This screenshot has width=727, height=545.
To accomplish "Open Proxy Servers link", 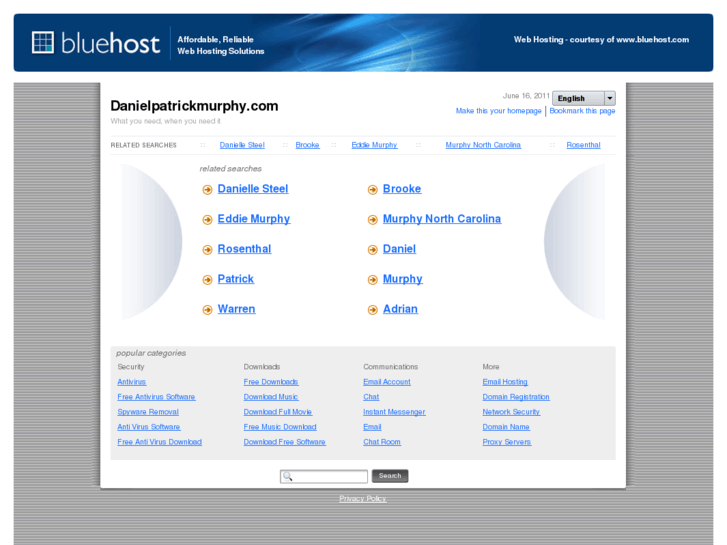I will (x=507, y=442).
